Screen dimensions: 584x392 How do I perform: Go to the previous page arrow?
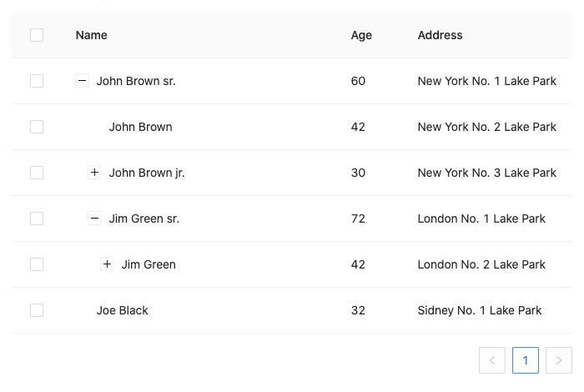tap(492, 360)
